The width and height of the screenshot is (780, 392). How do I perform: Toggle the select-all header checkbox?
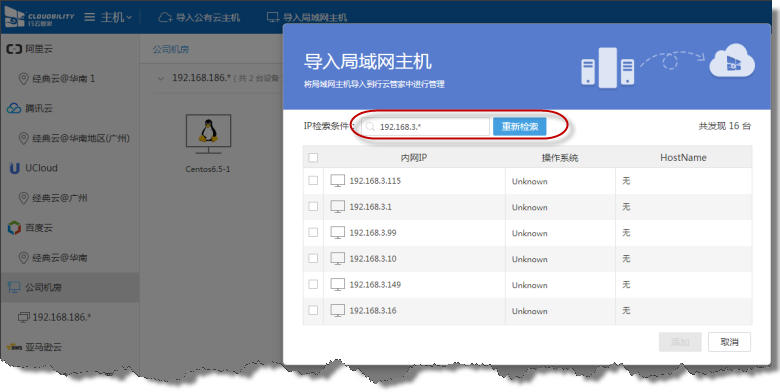point(313,158)
